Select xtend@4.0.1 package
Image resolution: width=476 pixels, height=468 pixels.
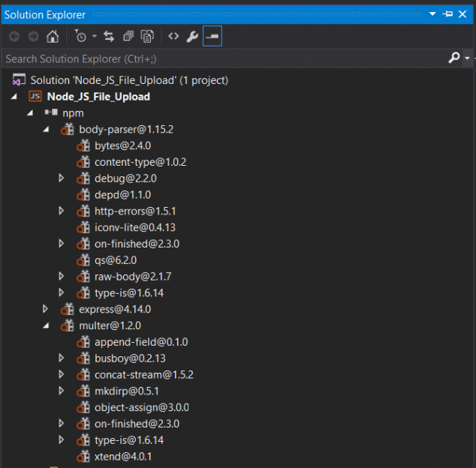point(123,457)
